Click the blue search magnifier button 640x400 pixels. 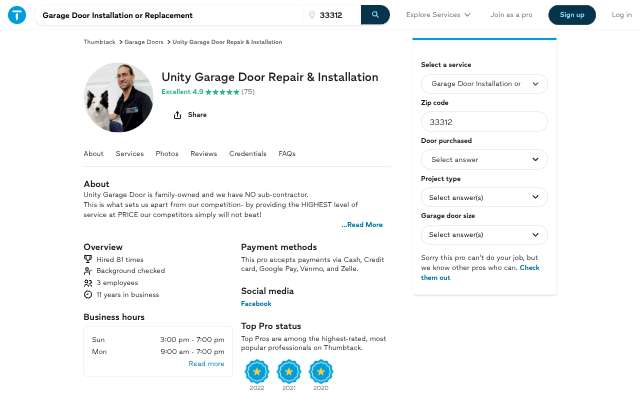coord(375,15)
